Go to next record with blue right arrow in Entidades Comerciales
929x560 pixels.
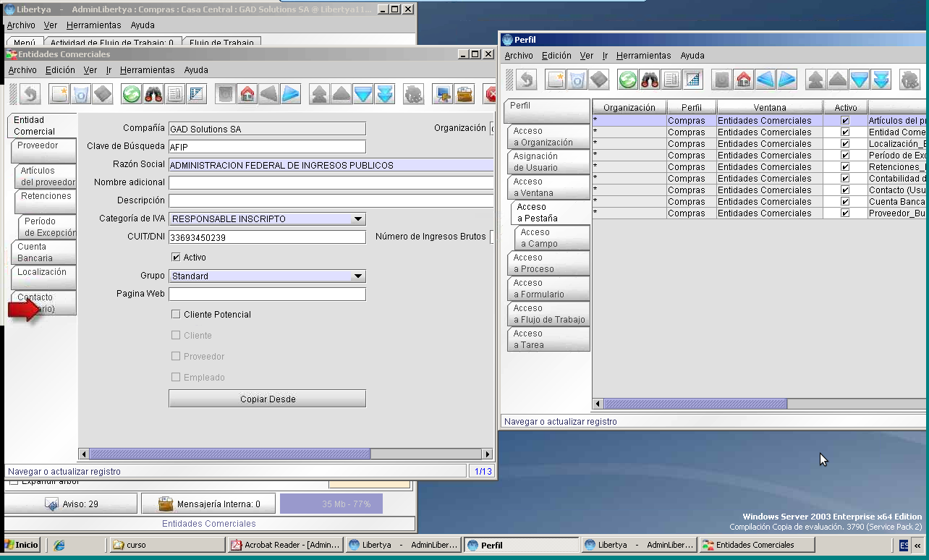[x=291, y=94]
